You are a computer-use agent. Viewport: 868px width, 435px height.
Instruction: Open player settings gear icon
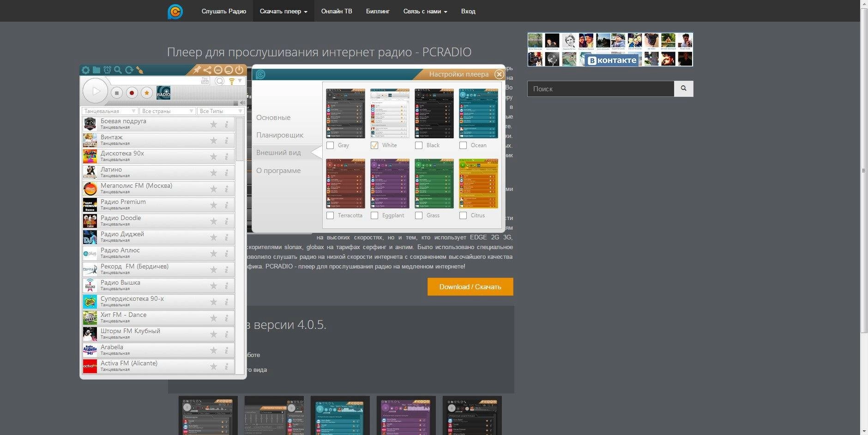tap(85, 70)
